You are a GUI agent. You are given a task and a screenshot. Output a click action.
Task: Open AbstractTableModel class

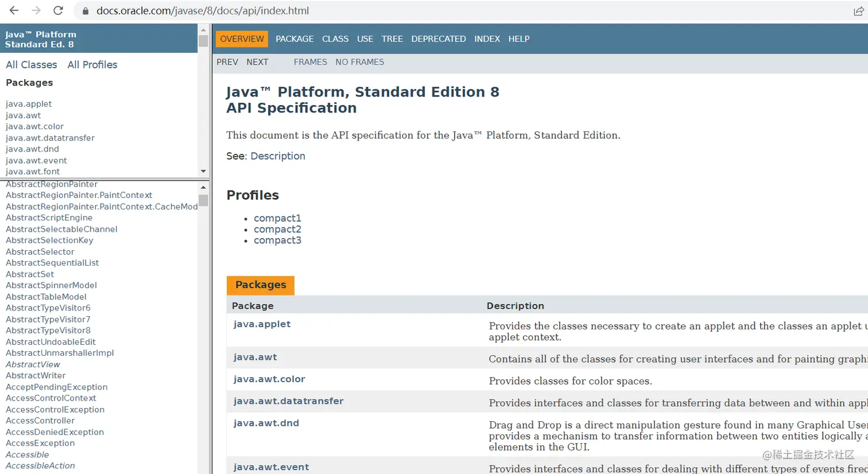point(46,297)
